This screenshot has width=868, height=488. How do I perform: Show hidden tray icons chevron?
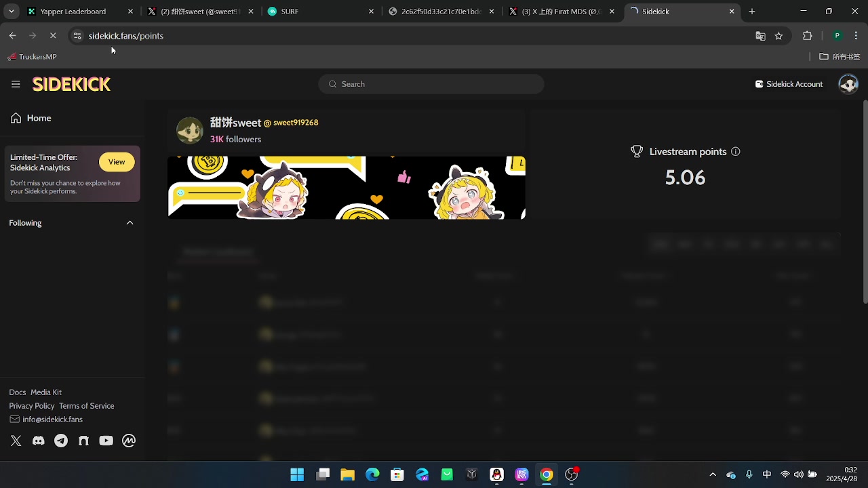pyautogui.click(x=713, y=474)
